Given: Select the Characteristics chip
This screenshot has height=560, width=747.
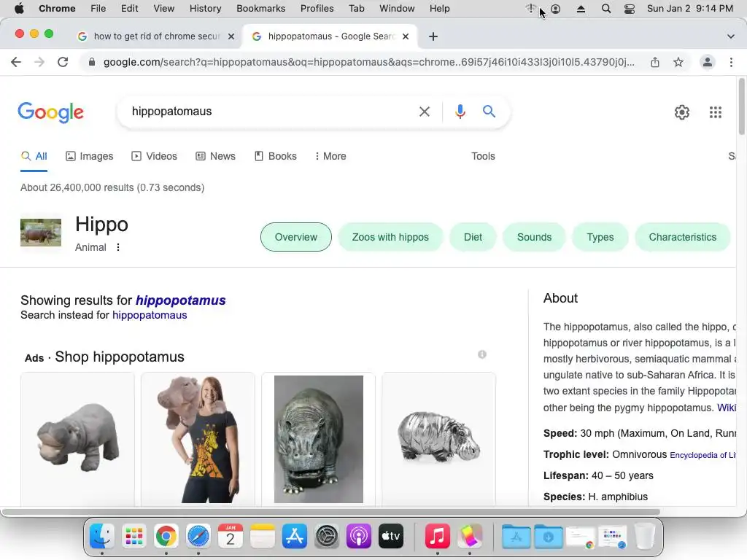Looking at the screenshot, I should (x=682, y=237).
